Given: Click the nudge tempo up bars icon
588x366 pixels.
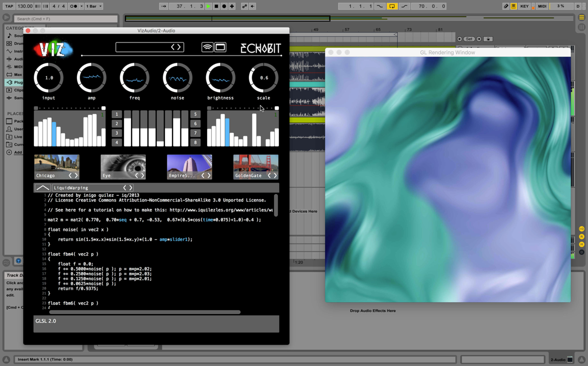Looking at the screenshot, I should (45, 6).
